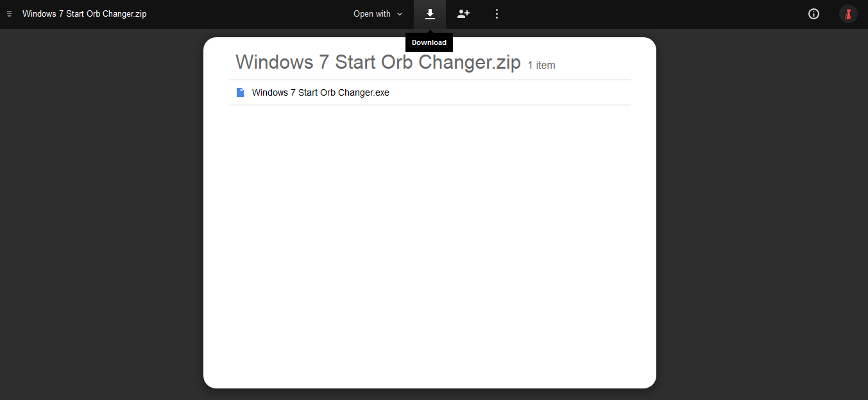
Task: Show file details via the info icon
Action: (813, 14)
